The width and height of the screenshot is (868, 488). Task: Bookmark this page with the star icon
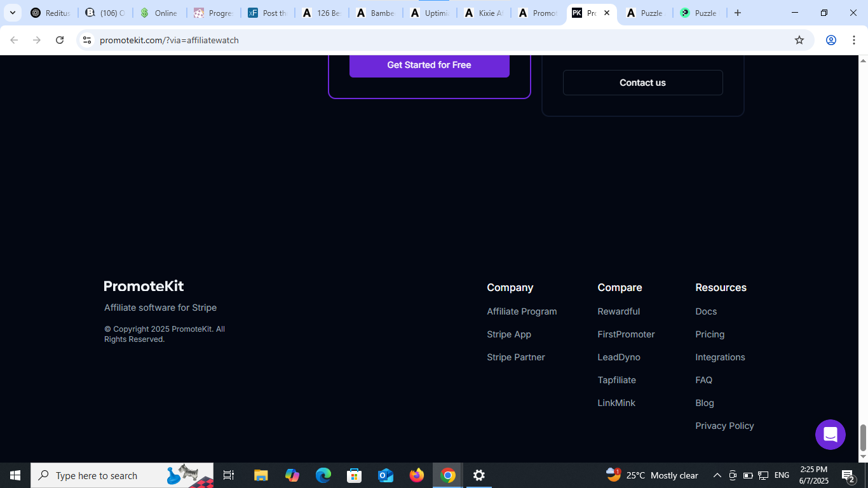[799, 40]
